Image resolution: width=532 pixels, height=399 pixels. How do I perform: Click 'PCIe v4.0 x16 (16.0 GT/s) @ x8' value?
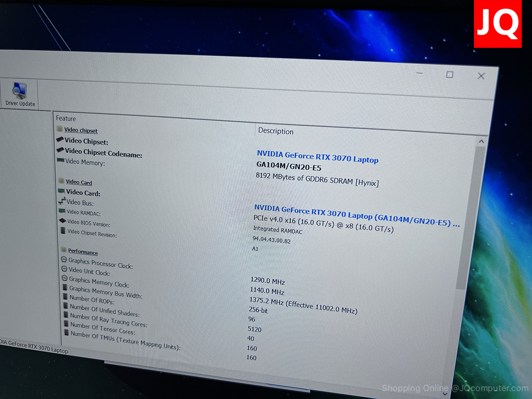tap(323, 224)
